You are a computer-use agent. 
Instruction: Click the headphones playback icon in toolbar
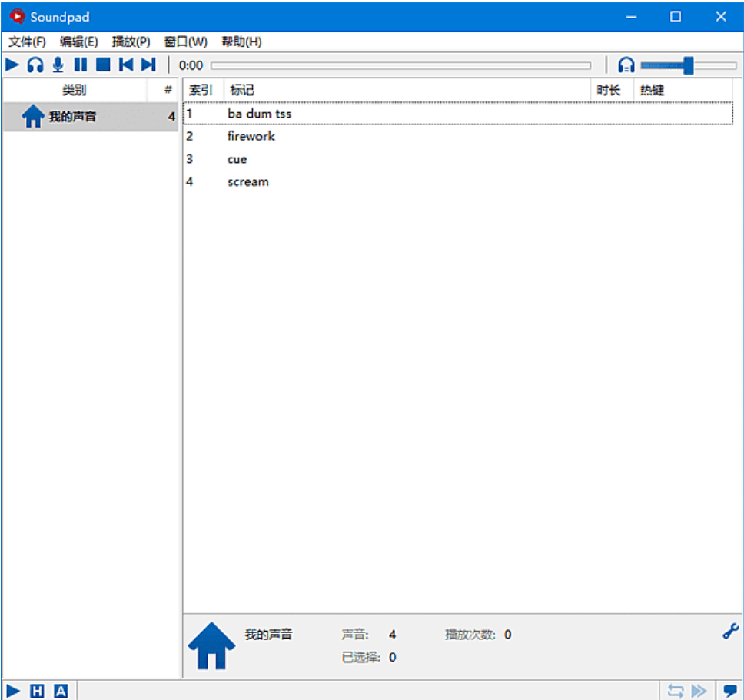pyautogui.click(x=34, y=65)
